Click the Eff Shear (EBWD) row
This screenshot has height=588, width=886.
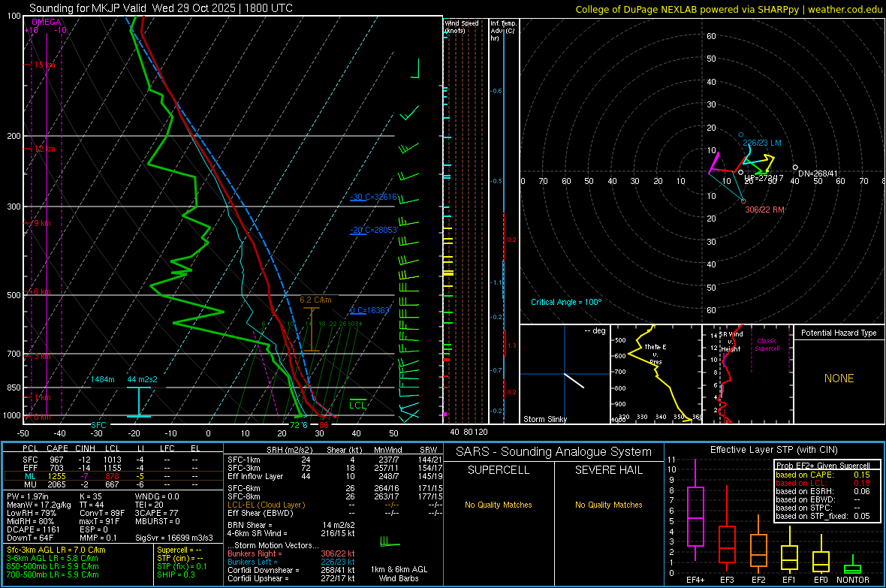click(x=335, y=513)
